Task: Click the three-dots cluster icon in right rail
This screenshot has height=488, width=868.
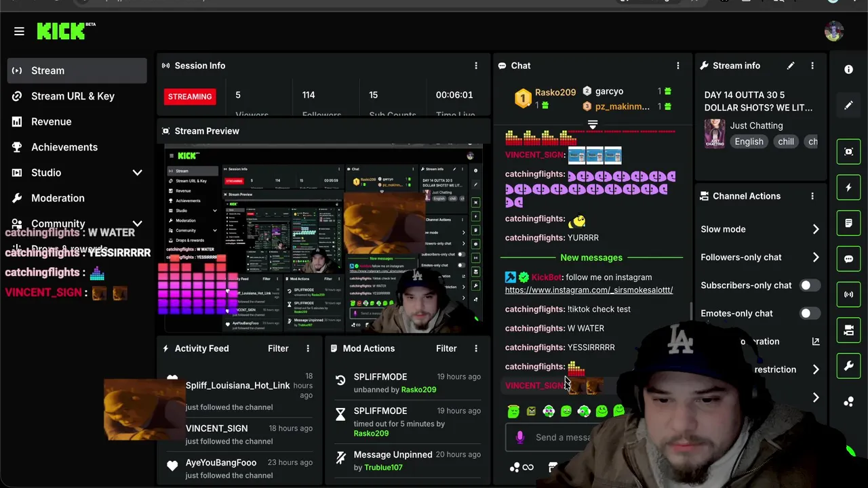Action: pos(848,402)
